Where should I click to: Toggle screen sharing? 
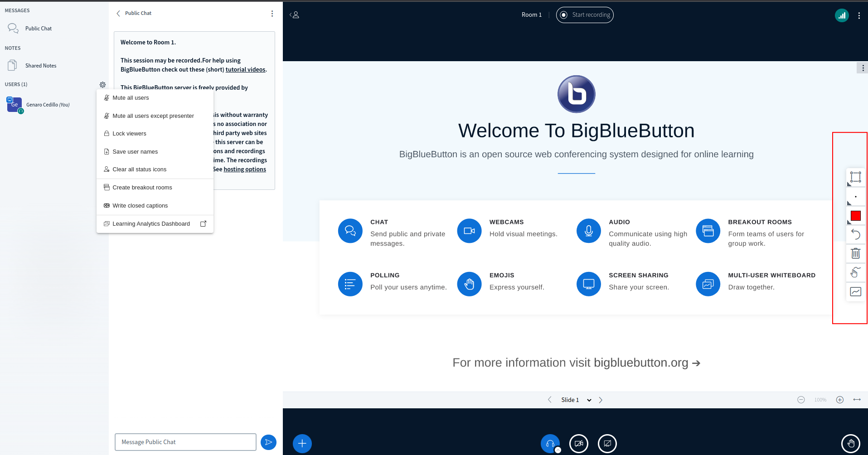point(607,443)
